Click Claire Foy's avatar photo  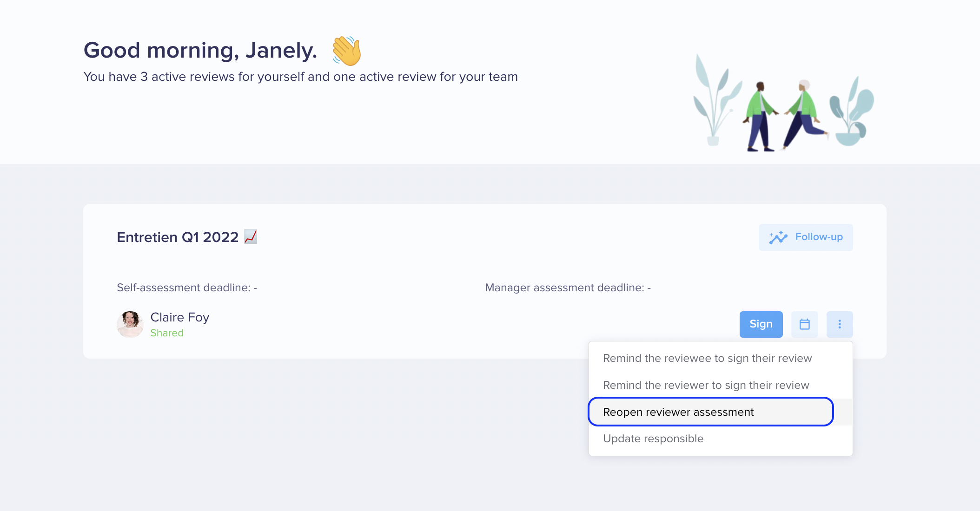(130, 324)
